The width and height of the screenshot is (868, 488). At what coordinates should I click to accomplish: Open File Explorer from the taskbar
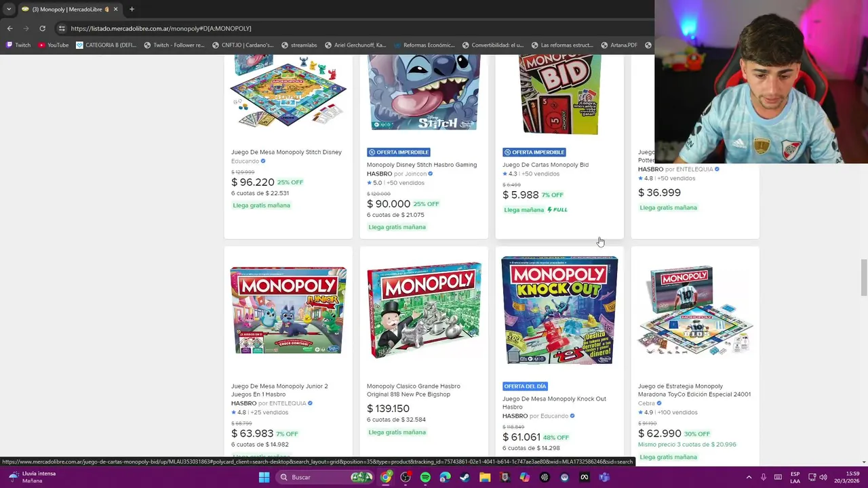tap(485, 477)
